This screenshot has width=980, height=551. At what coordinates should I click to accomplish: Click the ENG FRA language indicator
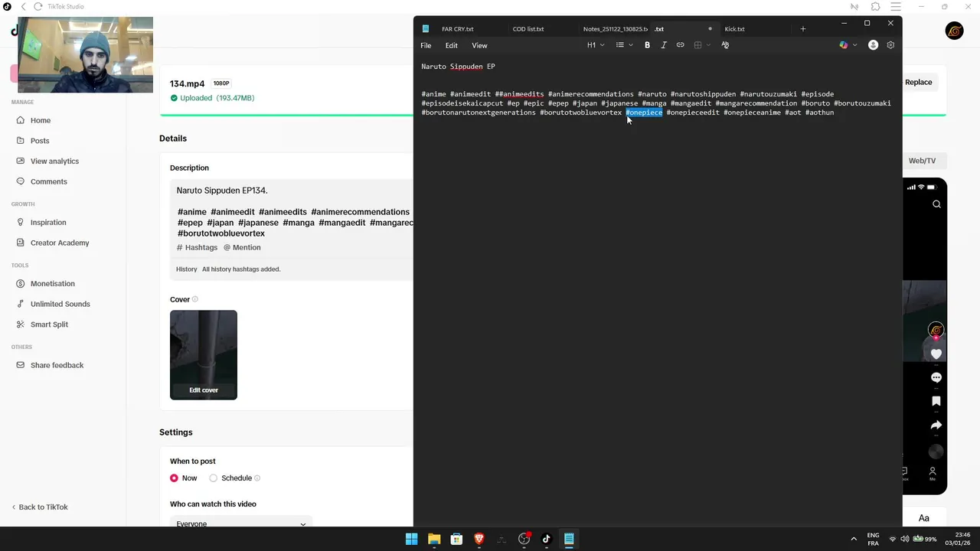pos(873,539)
